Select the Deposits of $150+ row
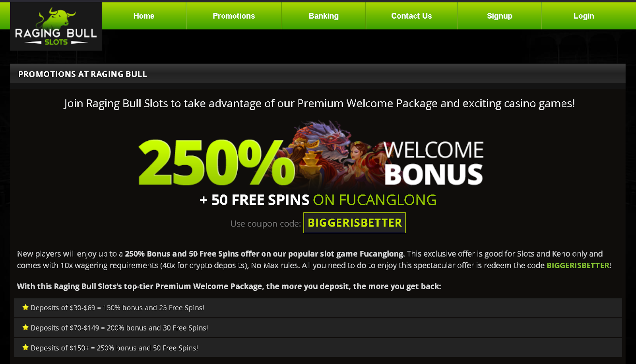Screen dimensions: 636x364 [318, 348]
